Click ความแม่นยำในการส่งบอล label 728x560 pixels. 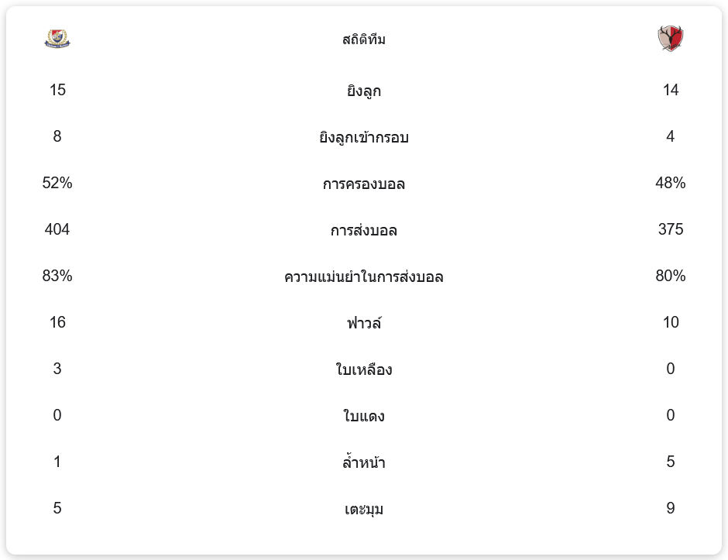click(363, 277)
